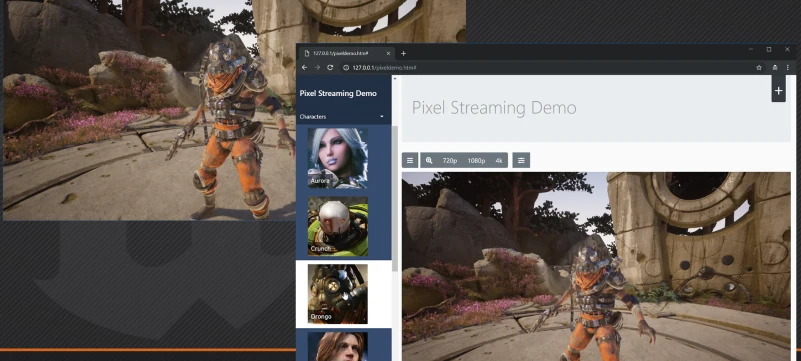Click the sidebar vertical scrollbar
The width and height of the screenshot is (801, 361).
coord(394,198)
